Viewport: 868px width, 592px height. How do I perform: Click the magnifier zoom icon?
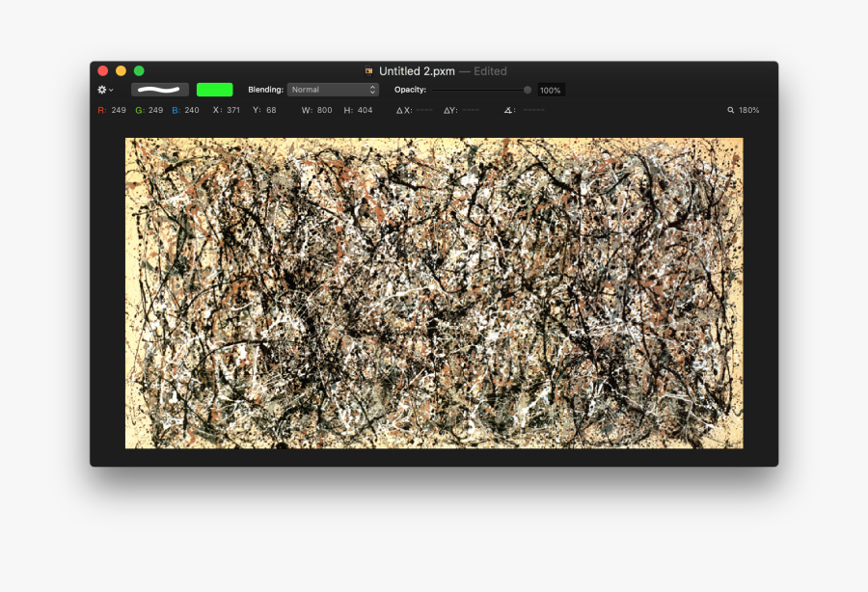click(x=731, y=111)
